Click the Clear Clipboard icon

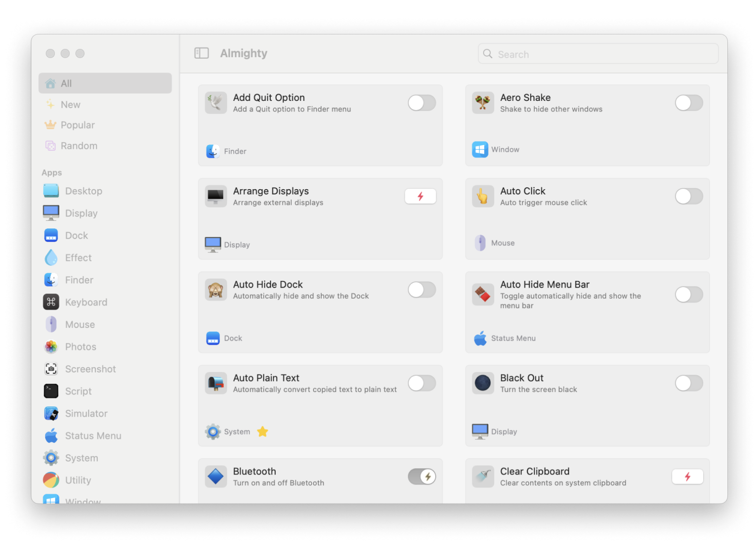pyautogui.click(x=483, y=477)
